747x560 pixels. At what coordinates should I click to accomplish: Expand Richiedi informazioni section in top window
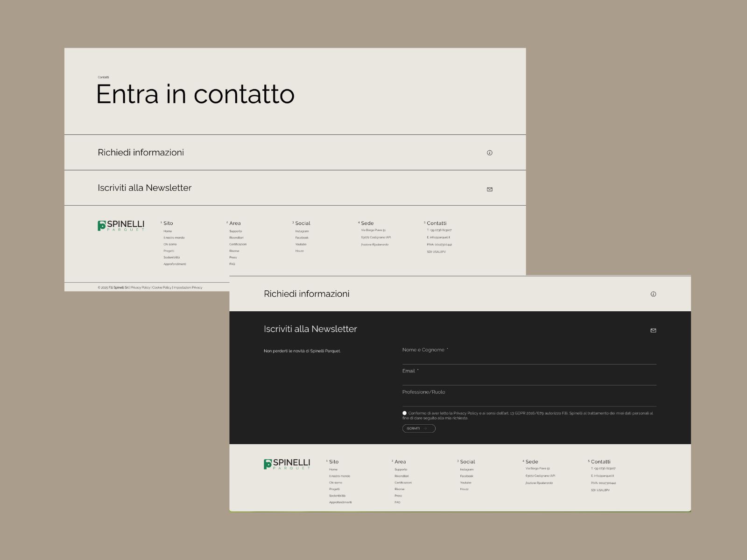[295, 153]
